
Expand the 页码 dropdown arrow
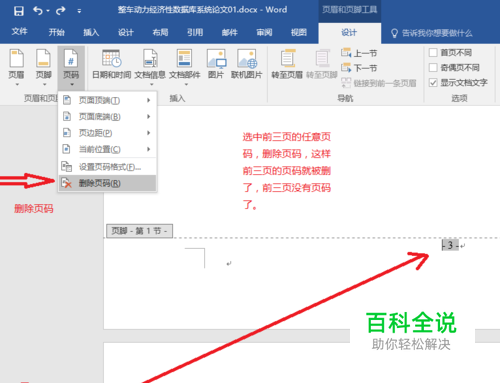point(72,84)
